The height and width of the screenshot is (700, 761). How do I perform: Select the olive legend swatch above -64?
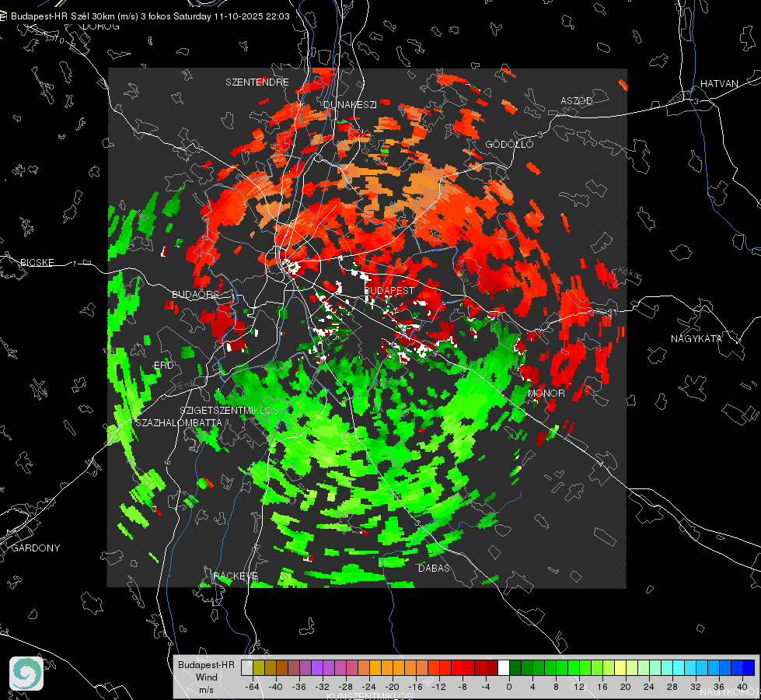(x=259, y=667)
